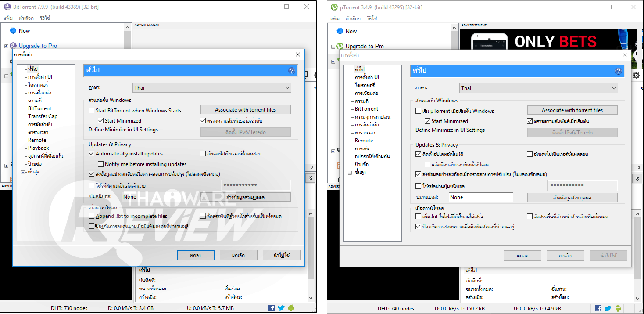The height and width of the screenshot is (314, 644).
Task: Open ตัวเลือก menu in µTorrent window
Action: pyautogui.click(x=353, y=18)
